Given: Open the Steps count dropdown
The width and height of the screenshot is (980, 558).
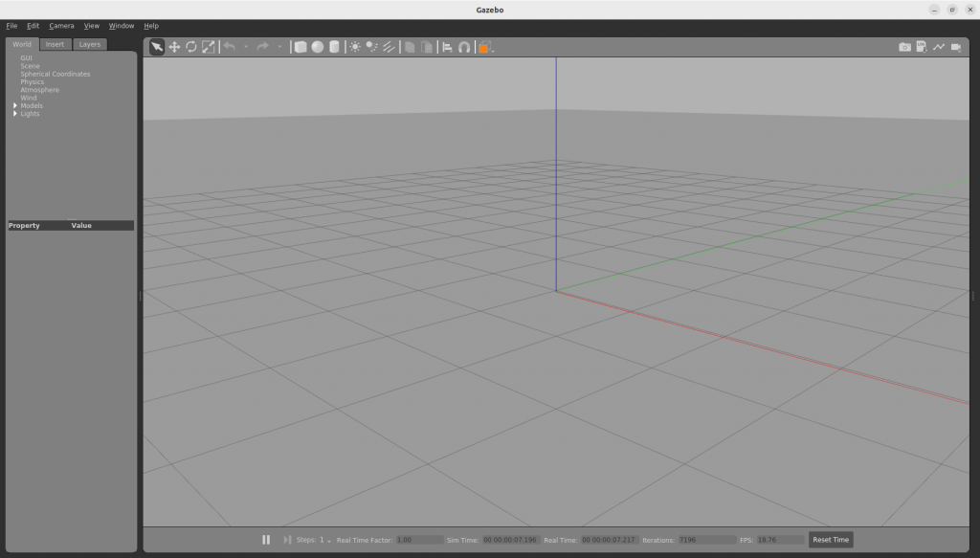Looking at the screenshot, I should pos(325,540).
